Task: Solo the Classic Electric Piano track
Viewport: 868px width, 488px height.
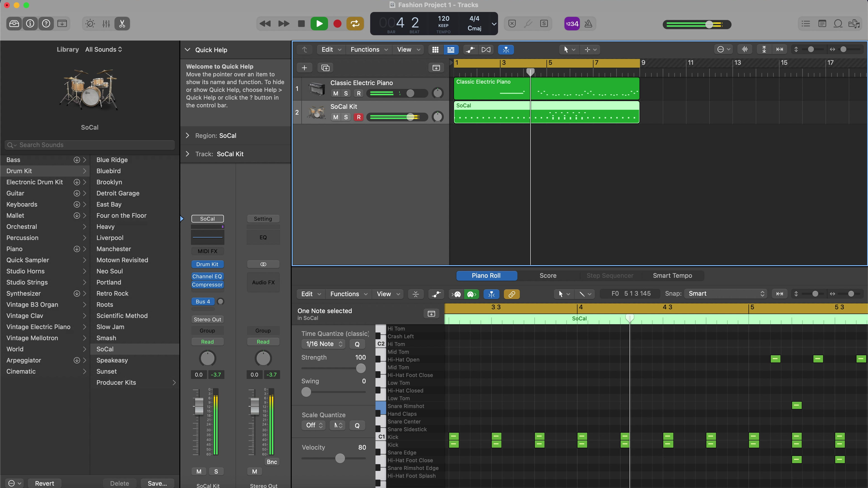Action: pos(346,93)
